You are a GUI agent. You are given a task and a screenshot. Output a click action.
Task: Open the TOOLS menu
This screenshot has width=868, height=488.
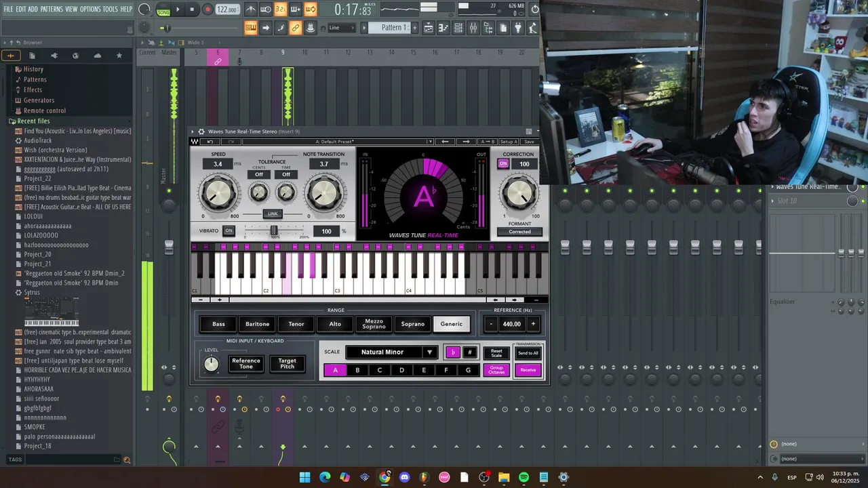coord(111,9)
